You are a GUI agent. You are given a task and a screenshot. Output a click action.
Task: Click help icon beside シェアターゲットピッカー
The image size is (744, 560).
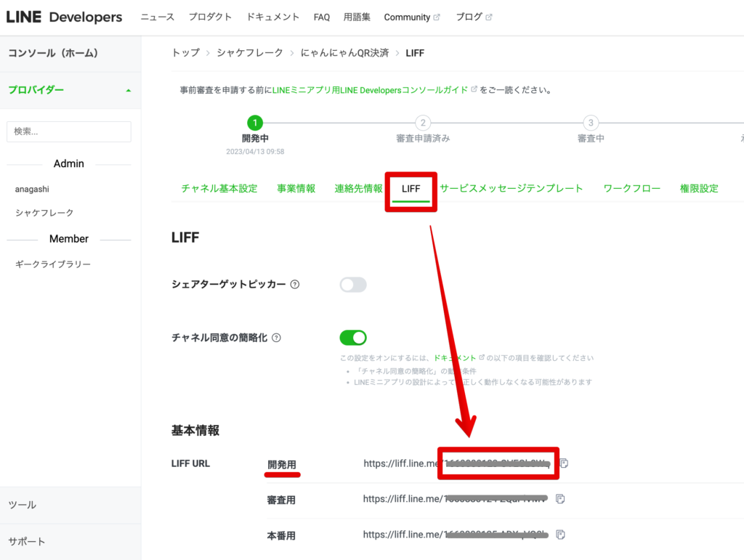(295, 285)
